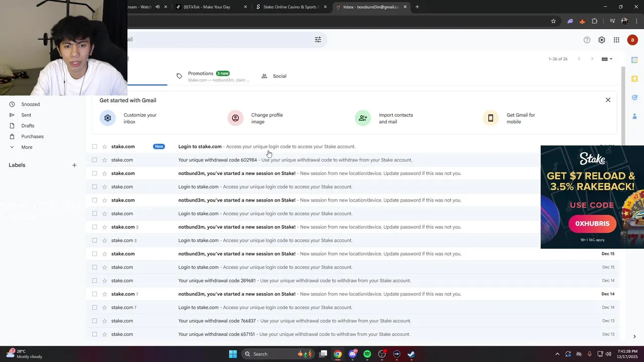Screen dimensions: 644x362
Task: Go to older emails page arrow
Action: [x=592, y=59]
